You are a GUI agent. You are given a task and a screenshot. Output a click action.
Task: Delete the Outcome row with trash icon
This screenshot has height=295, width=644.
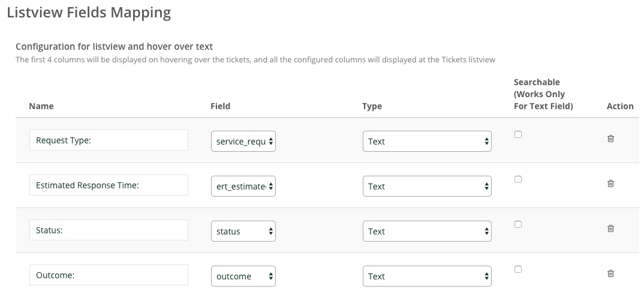tap(610, 273)
